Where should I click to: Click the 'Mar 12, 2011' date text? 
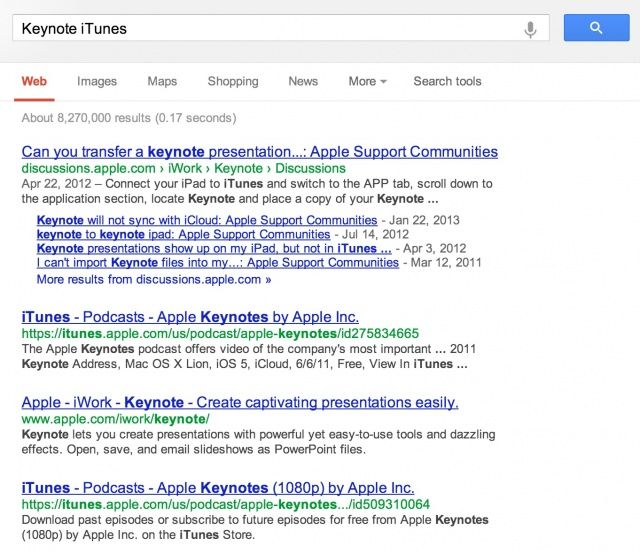tap(446, 262)
